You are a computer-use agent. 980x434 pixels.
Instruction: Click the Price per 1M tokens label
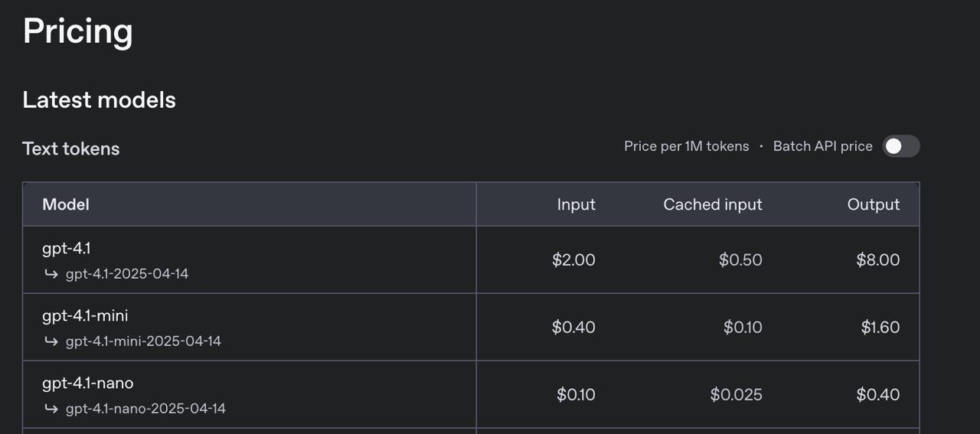(x=687, y=146)
